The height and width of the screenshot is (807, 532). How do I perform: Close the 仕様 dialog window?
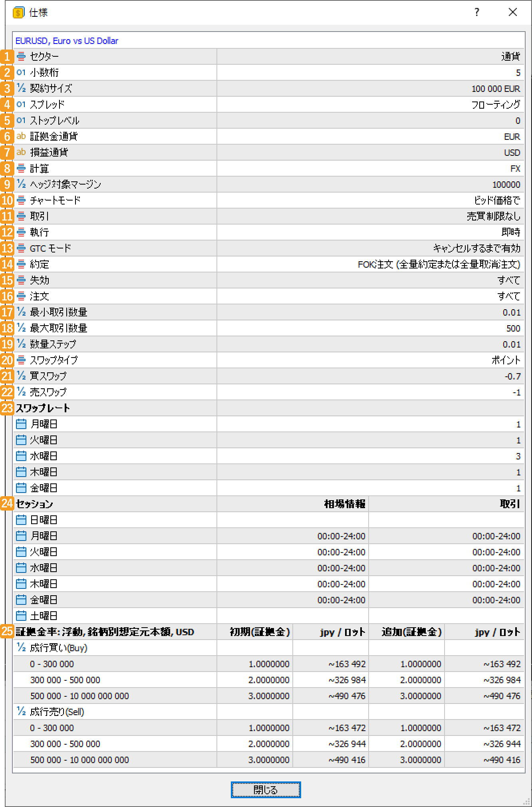click(513, 12)
